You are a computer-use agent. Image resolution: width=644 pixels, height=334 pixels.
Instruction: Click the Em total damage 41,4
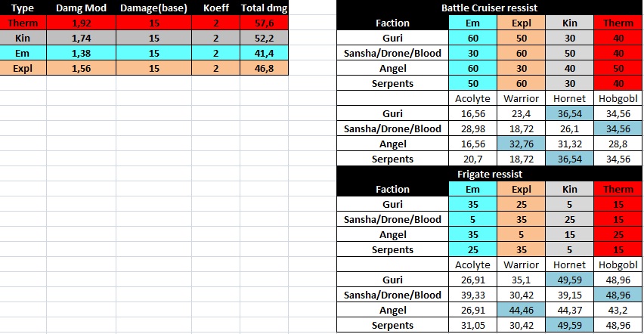pos(264,54)
